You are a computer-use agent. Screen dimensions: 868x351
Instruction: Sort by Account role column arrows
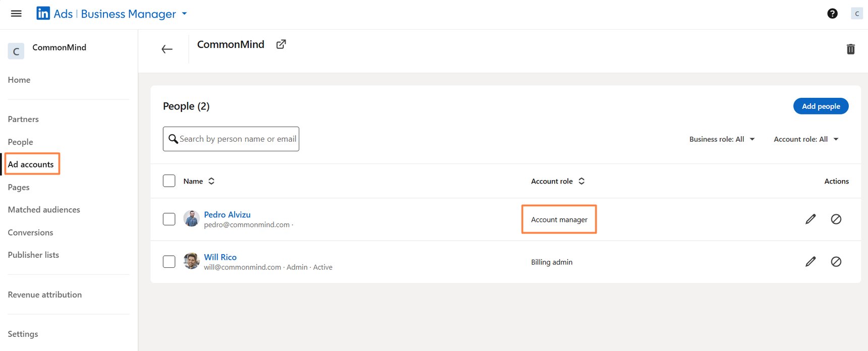pyautogui.click(x=581, y=181)
